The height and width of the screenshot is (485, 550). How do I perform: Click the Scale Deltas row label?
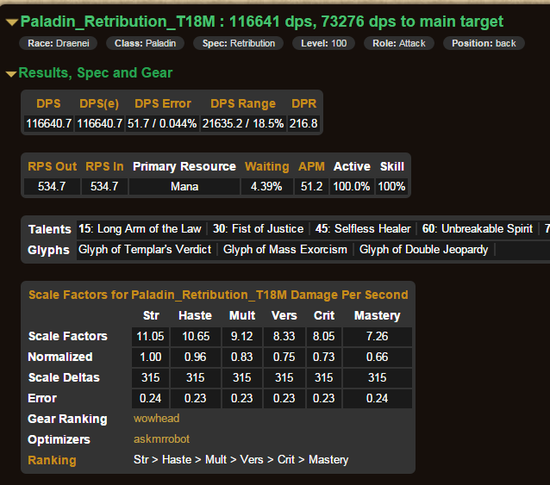pos(64,378)
